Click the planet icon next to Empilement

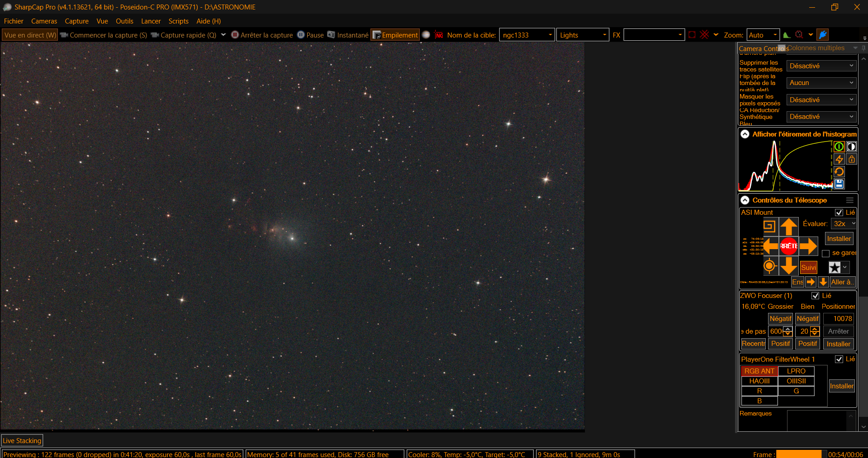point(426,35)
